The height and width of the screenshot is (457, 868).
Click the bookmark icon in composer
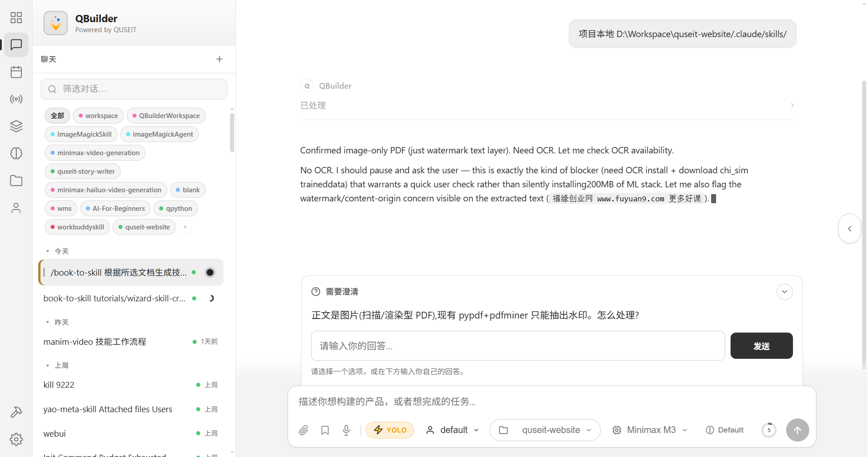pyautogui.click(x=325, y=430)
